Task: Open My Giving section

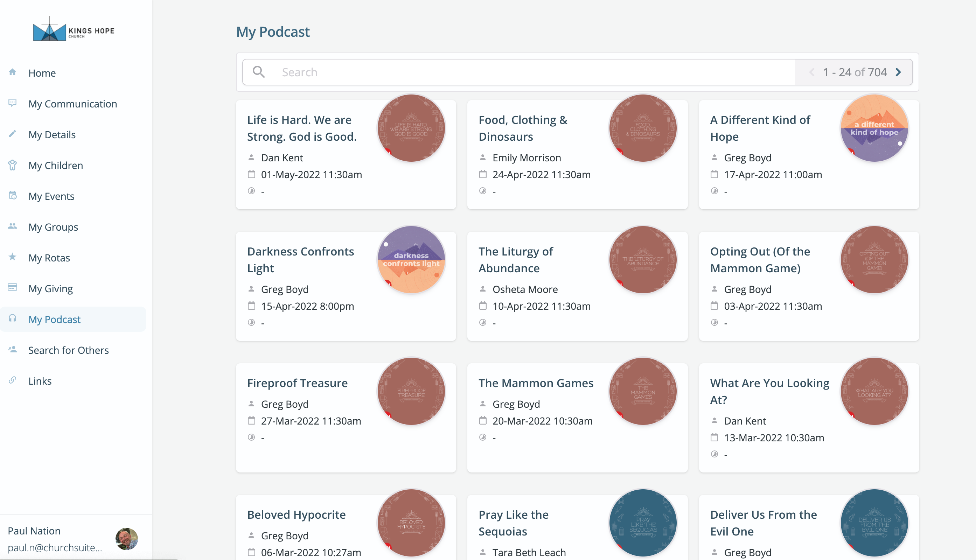Action: click(73, 288)
